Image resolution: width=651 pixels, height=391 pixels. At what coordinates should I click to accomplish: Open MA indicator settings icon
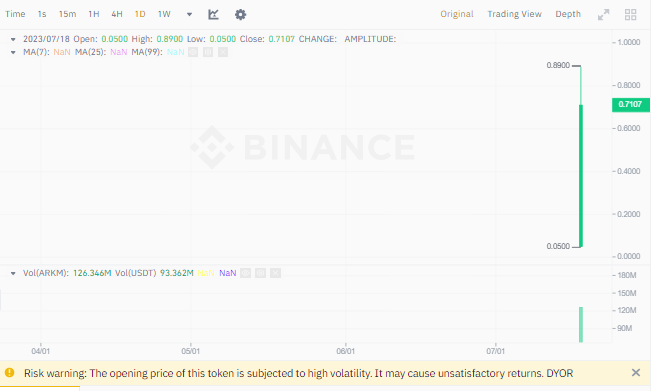click(208, 52)
